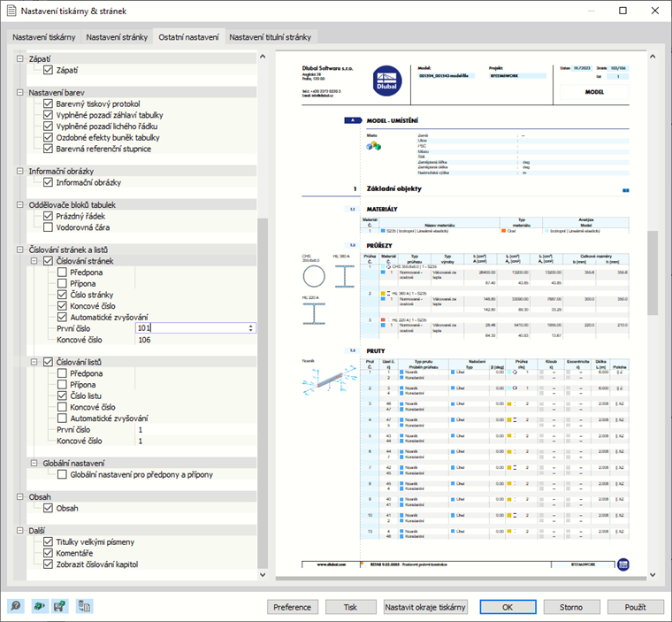Collapse the Číslování listů subgroup
This screenshot has height=622, width=672.
click(34, 362)
